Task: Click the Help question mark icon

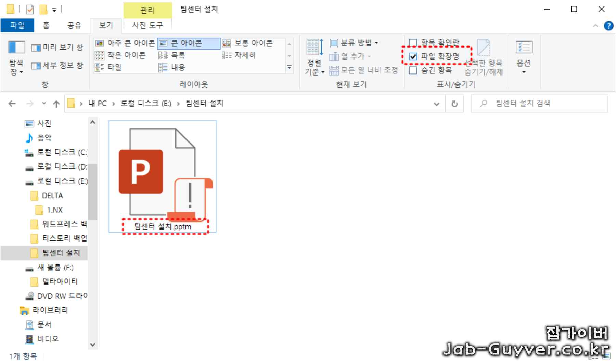Action: [x=608, y=26]
